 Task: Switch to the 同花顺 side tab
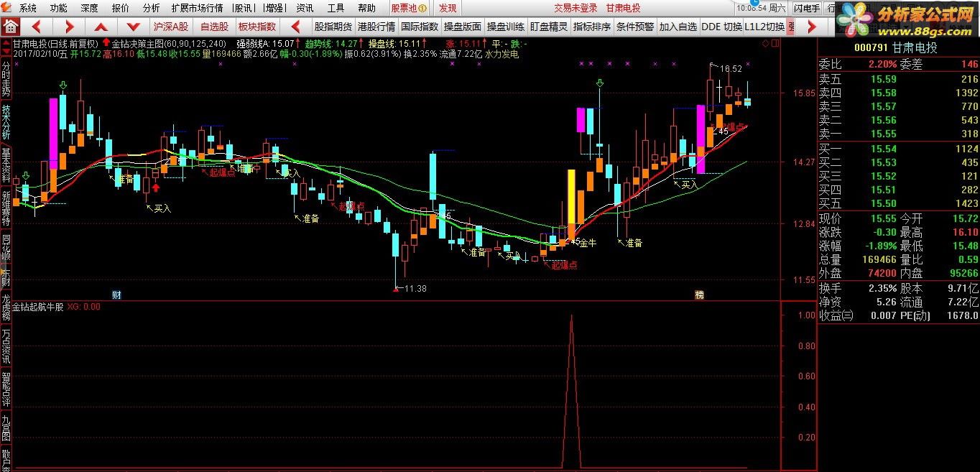click(6, 247)
